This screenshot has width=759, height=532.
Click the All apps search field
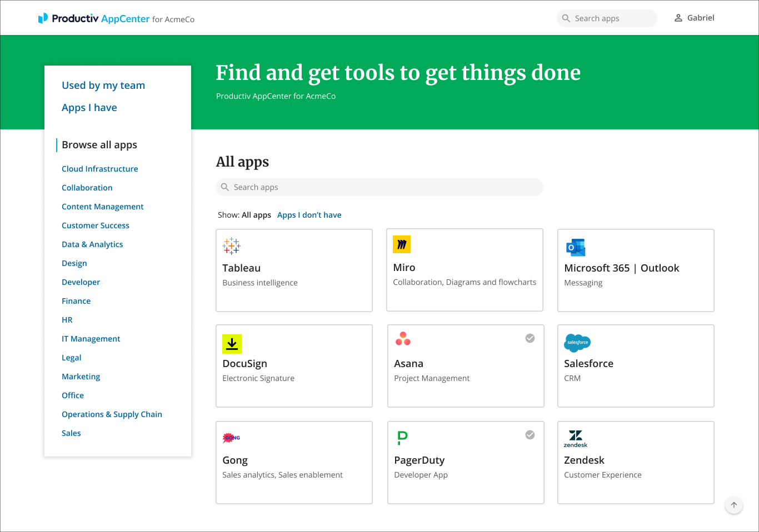click(379, 187)
